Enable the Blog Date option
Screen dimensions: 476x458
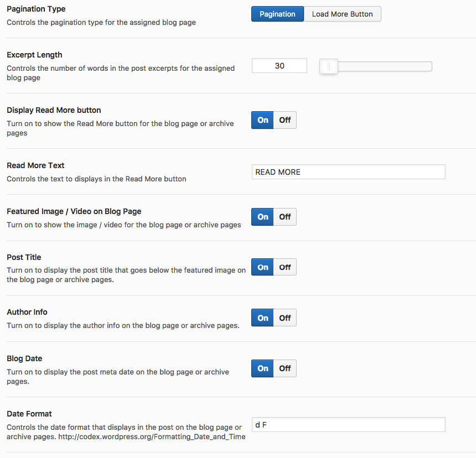[263, 368]
